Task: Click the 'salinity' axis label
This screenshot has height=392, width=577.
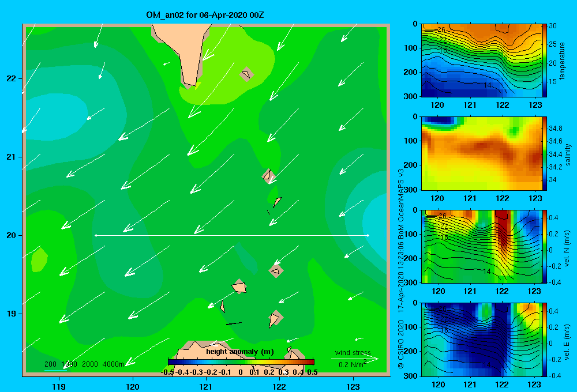Action: coord(567,154)
